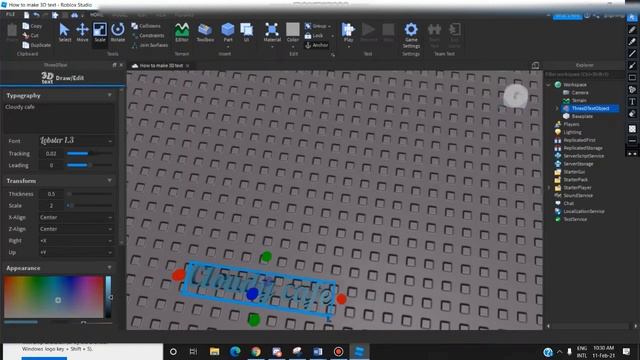Open the Up axis dropdown
640x360 pixels.
(x=76, y=252)
